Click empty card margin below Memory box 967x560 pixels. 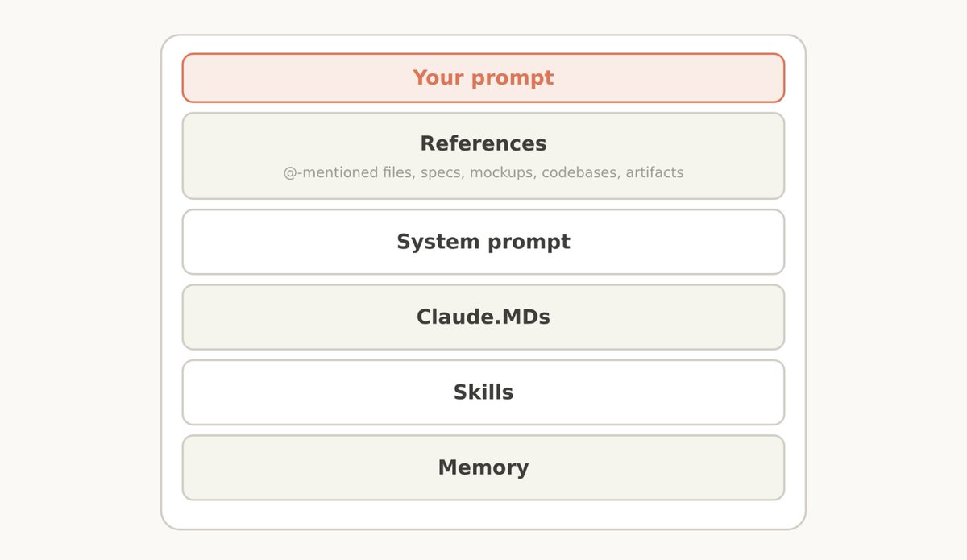483,514
